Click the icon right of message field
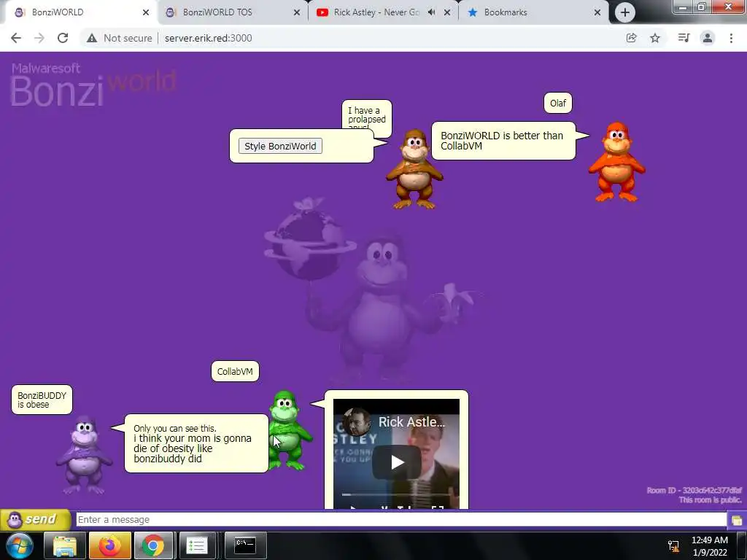747x560 pixels. pos(737,520)
